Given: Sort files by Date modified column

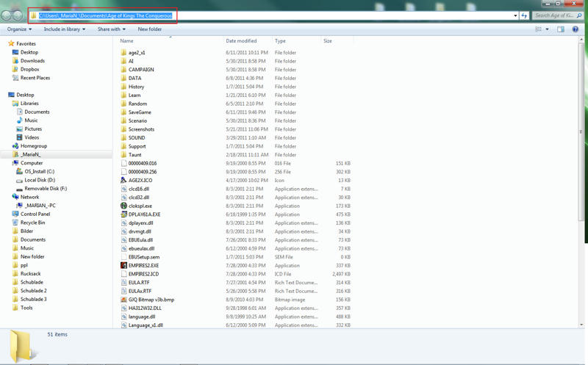Looking at the screenshot, I should pos(241,41).
